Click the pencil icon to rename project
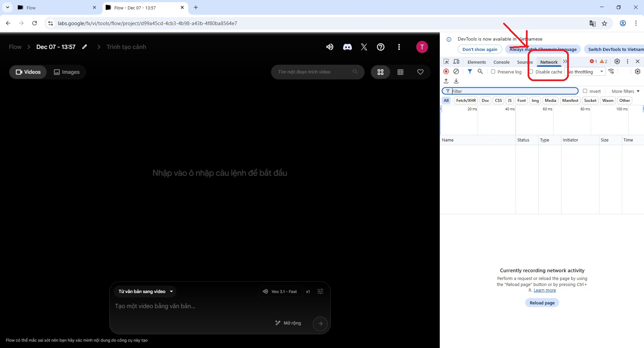 point(85,47)
